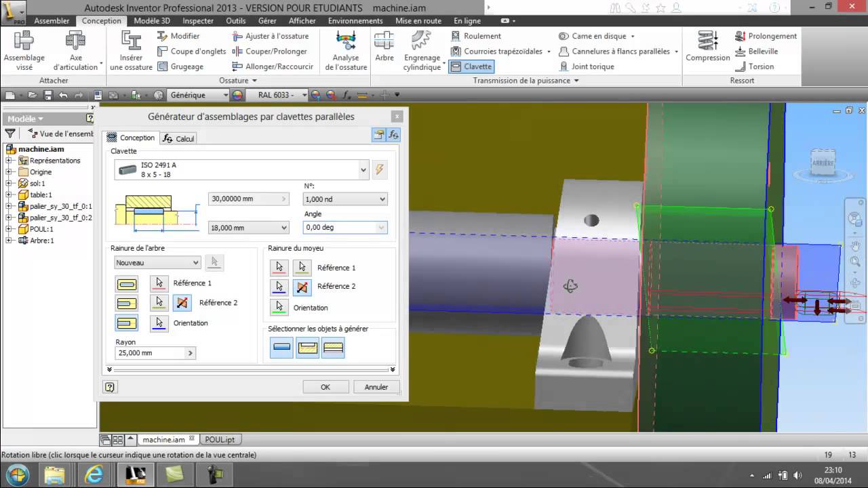
Task: Expand the Arbre:1 tree node
Action: (9, 241)
